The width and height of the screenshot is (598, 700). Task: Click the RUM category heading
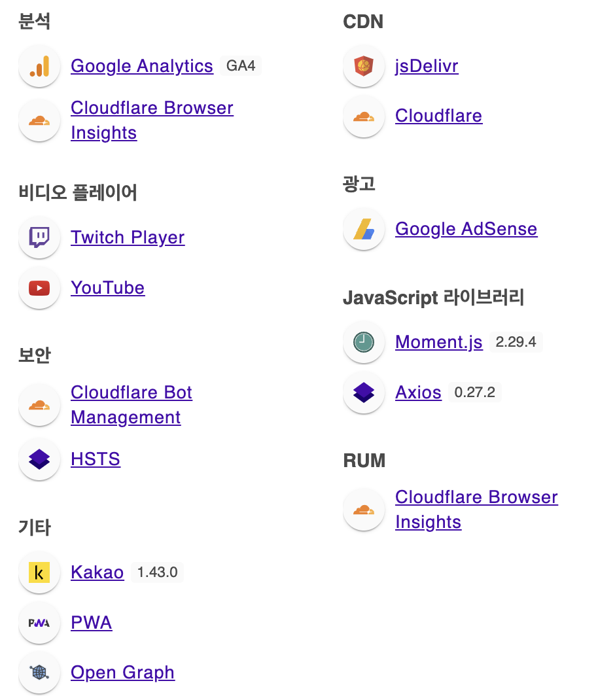click(364, 461)
